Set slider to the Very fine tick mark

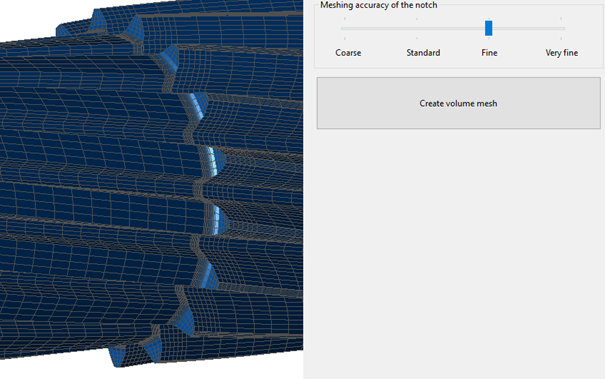click(561, 28)
